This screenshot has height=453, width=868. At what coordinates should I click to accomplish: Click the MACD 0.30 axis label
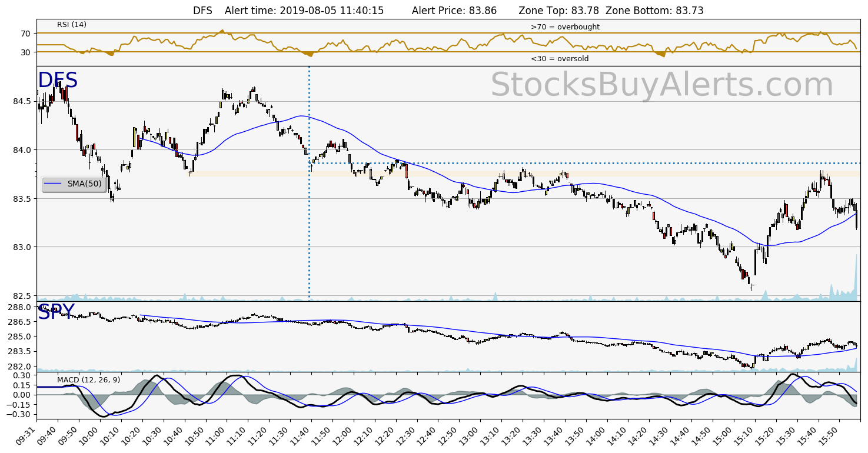(22, 375)
